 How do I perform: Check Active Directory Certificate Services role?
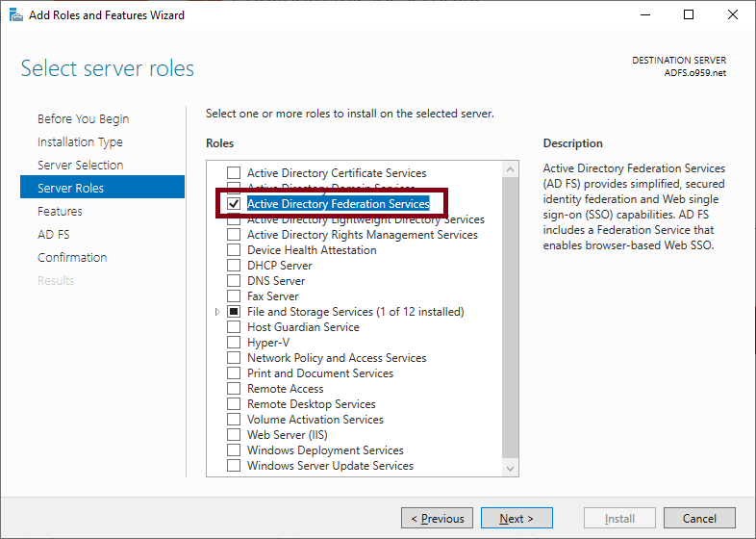coord(234,172)
